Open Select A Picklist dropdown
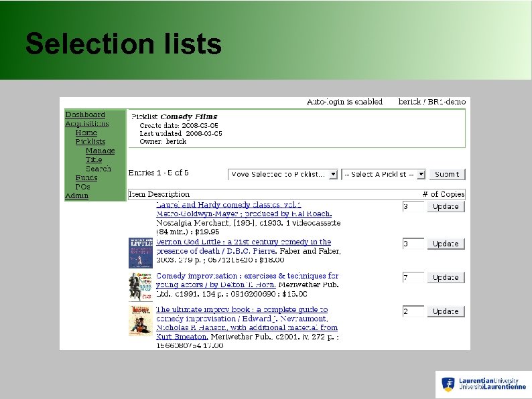This screenshot has width=532, height=399. [x=383, y=174]
